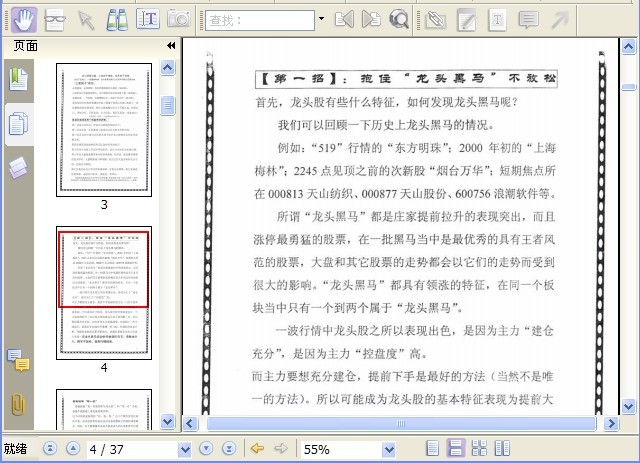
Task: Open zoom level dropdown
Action: (389, 450)
